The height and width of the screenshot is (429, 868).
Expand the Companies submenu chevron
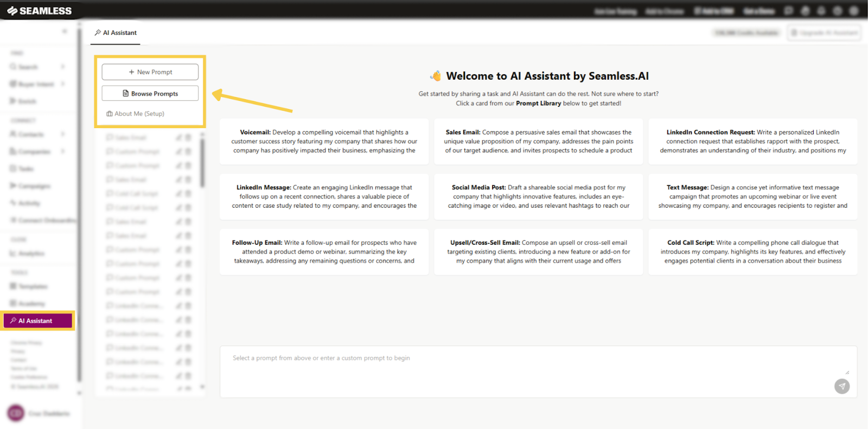tap(63, 151)
